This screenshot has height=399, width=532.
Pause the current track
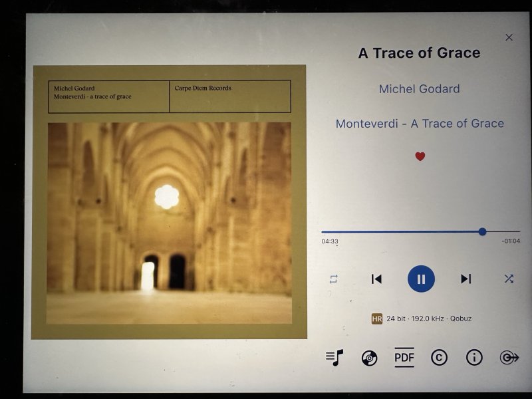421,279
